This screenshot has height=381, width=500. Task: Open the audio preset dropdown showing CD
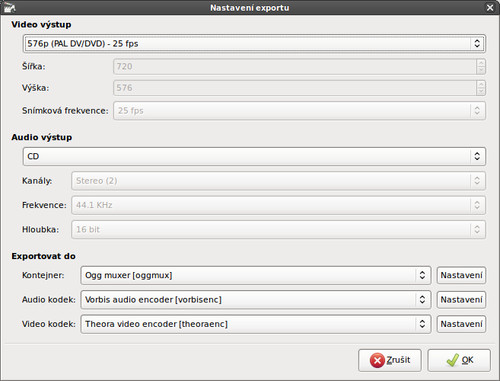pos(254,156)
